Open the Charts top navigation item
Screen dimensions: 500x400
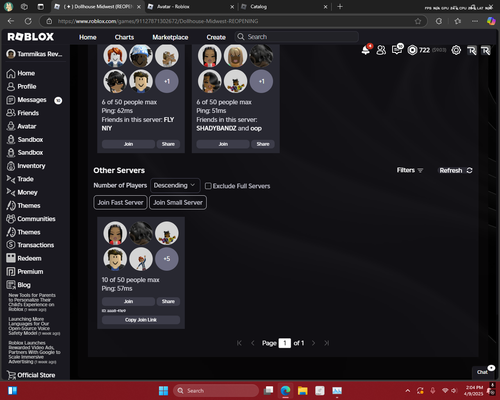point(124,37)
